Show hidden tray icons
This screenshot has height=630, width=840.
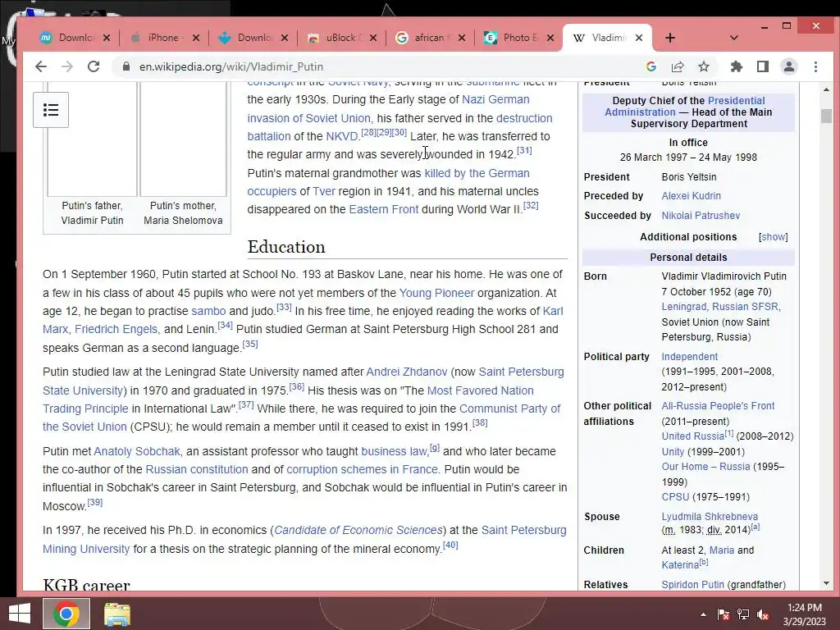703,614
